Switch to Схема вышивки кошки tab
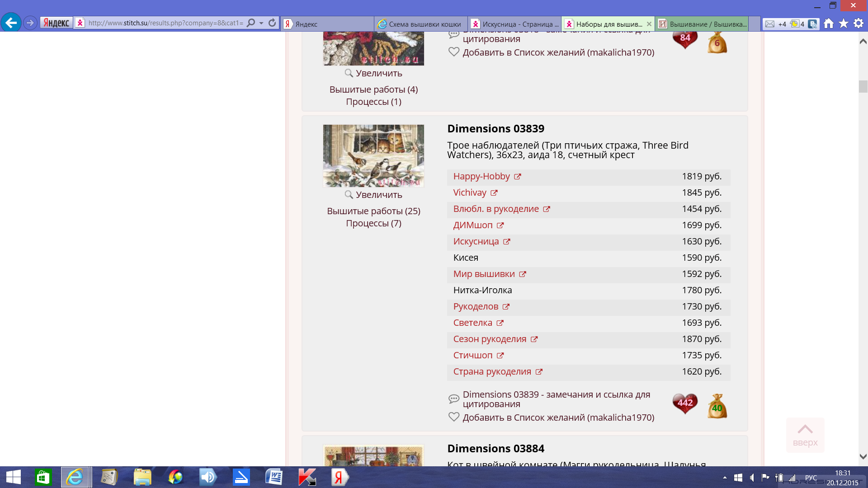Screen dimensions: 868x488 tap(420, 24)
